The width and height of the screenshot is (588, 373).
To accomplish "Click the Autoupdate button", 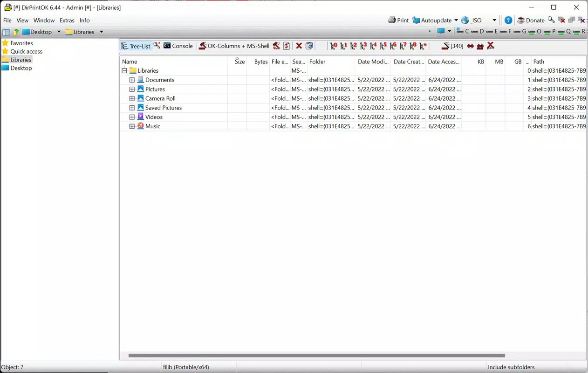I will [x=432, y=20].
